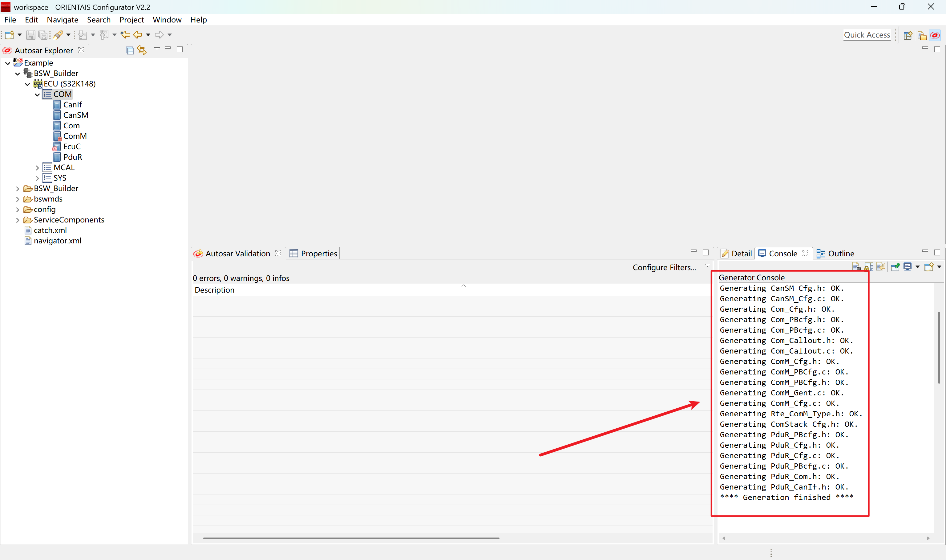
Task: Click the console vertical scrollbar thumb
Action: point(939,347)
